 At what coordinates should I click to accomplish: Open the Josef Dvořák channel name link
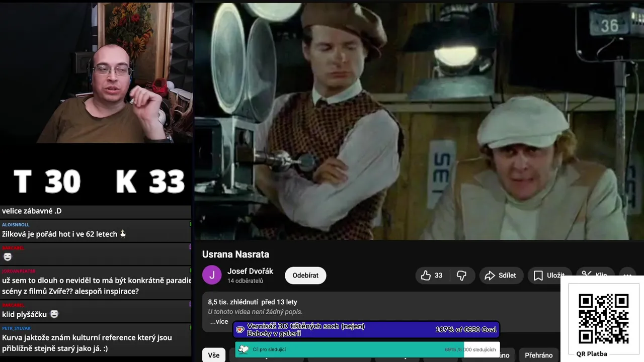point(250,271)
